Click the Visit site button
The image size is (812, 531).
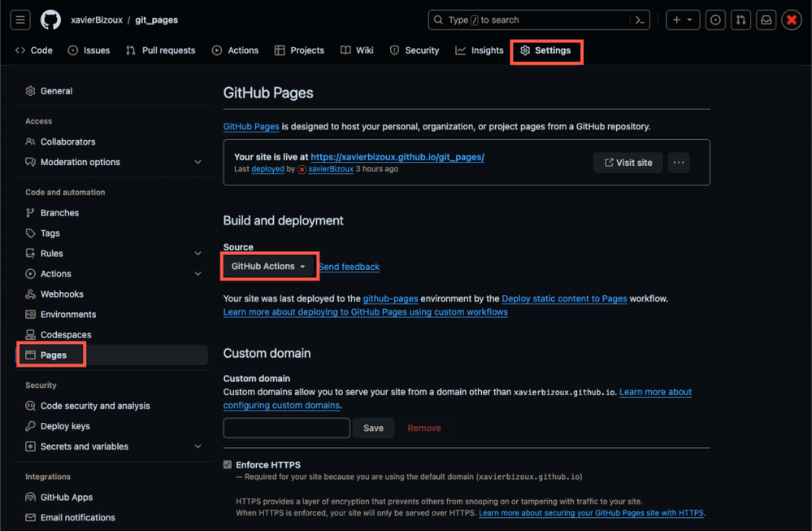pos(627,163)
